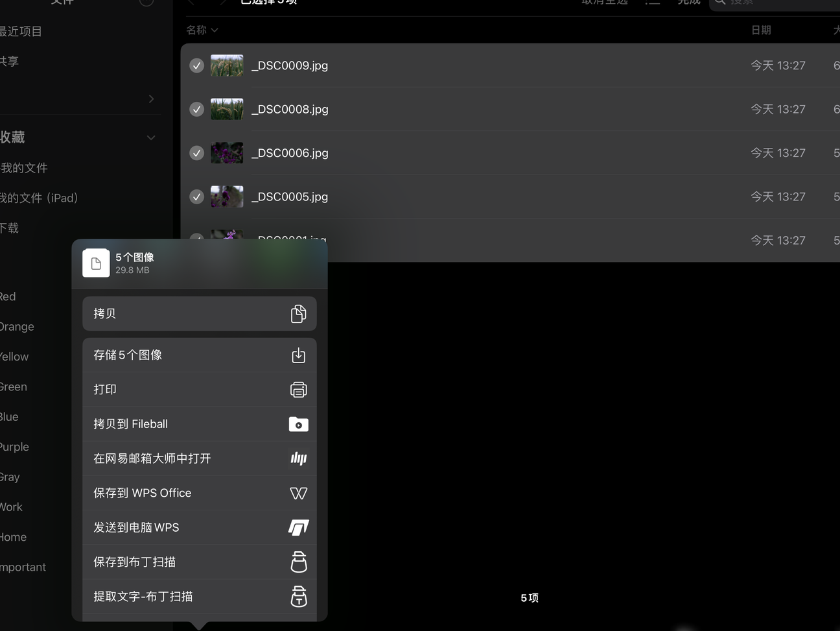The image size is (840, 631).
Task: Select the Home tag in sidebar
Action: [13, 537]
